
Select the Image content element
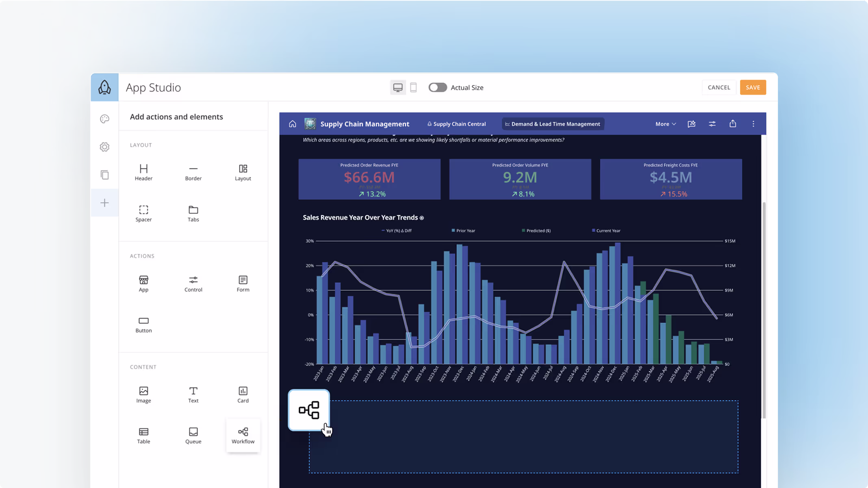tap(143, 394)
